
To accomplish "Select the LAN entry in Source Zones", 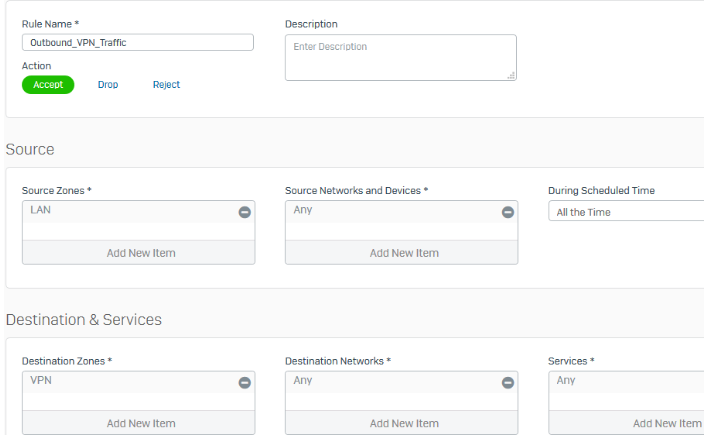I will (x=41, y=210).
